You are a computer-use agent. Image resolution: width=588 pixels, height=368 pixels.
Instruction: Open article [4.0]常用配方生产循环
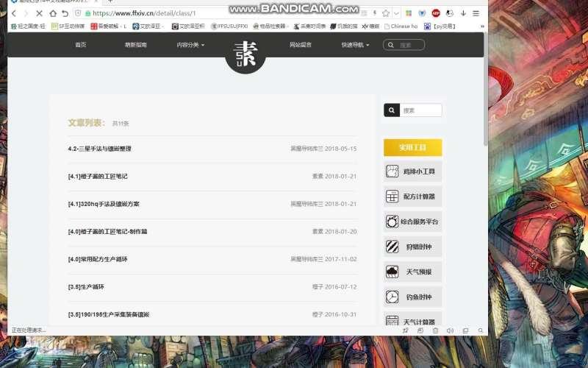coord(98,259)
